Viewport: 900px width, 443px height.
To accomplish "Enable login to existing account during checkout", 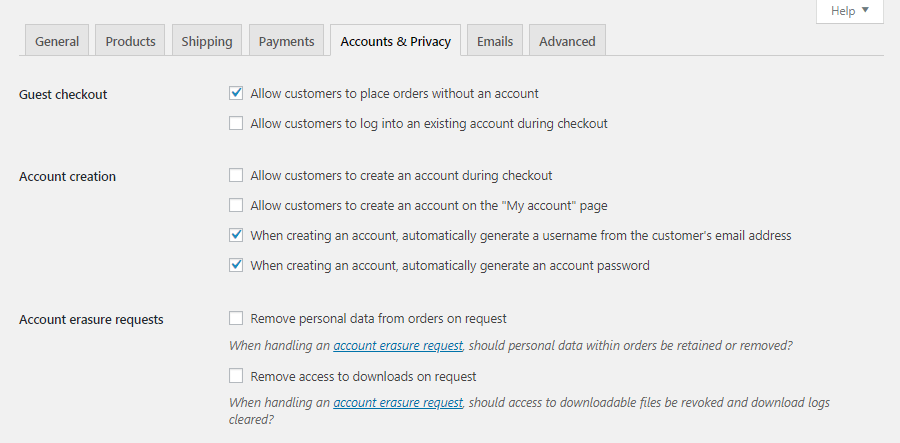I will pos(236,124).
